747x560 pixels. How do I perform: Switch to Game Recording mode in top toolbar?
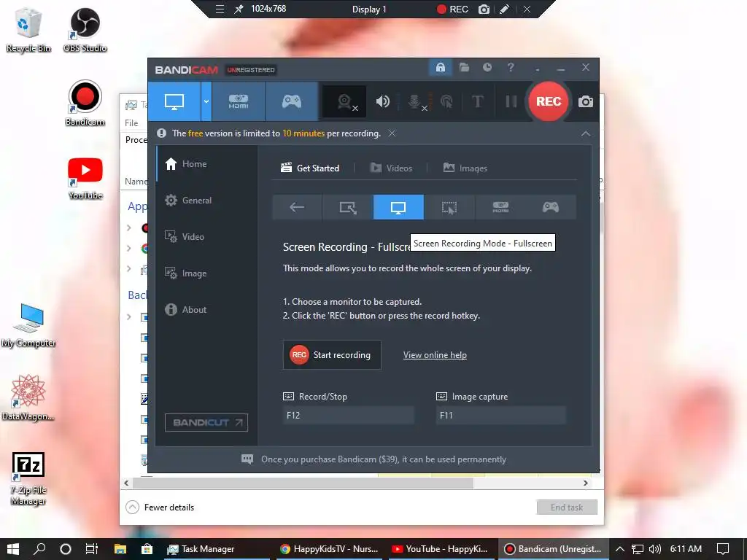click(292, 101)
